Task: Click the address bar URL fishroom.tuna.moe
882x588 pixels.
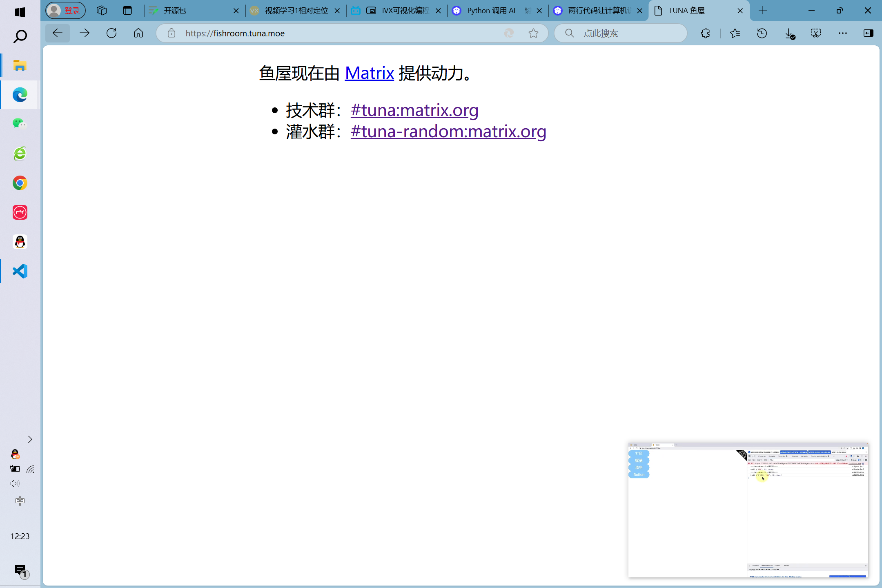Action: tap(235, 33)
